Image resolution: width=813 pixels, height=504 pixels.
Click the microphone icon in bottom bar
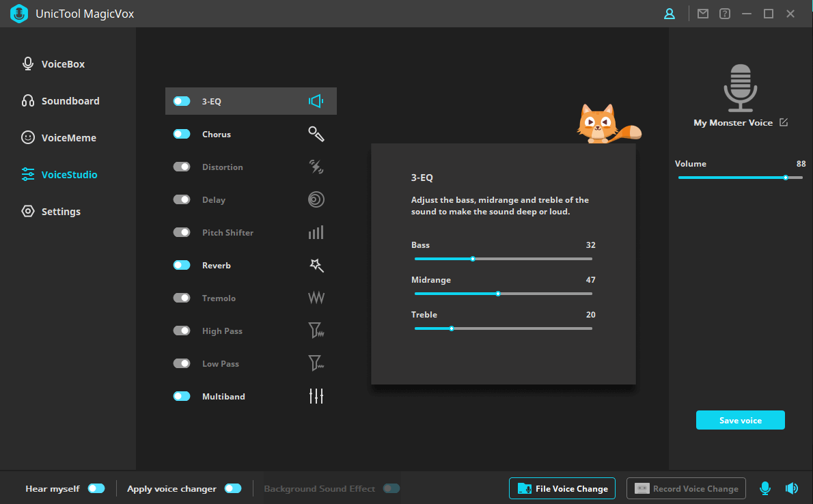(765, 488)
